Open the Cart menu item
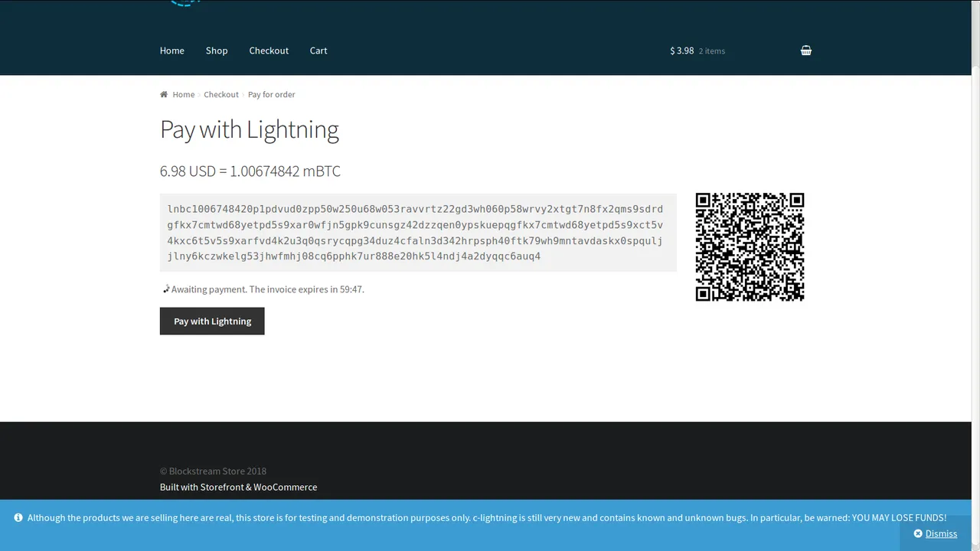This screenshot has width=980, height=551. [x=318, y=51]
